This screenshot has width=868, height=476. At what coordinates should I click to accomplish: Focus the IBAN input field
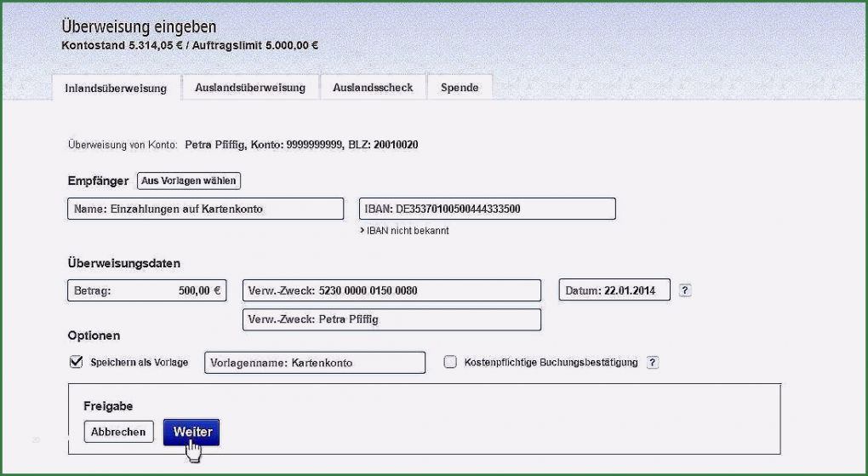coord(487,209)
